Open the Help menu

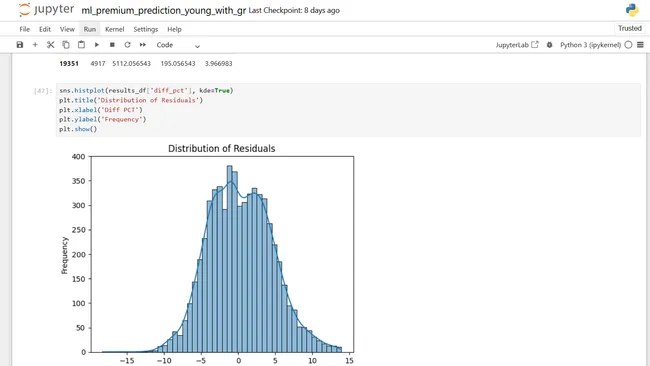pos(174,29)
